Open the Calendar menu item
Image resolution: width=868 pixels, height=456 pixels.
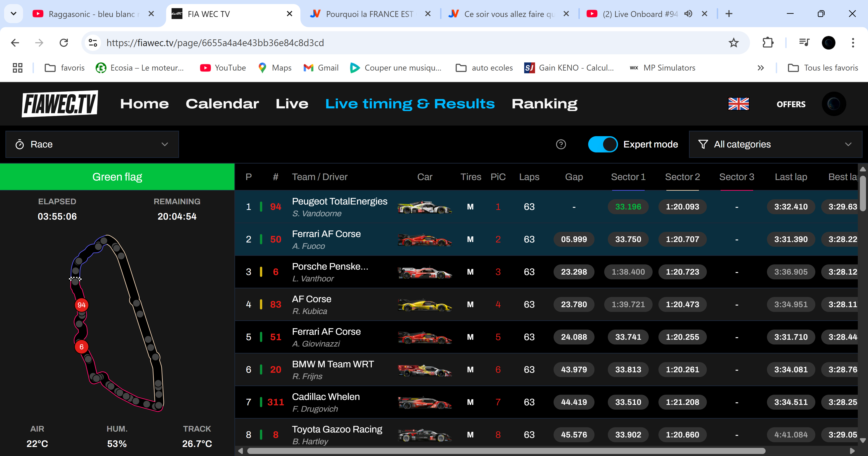click(222, 104)
